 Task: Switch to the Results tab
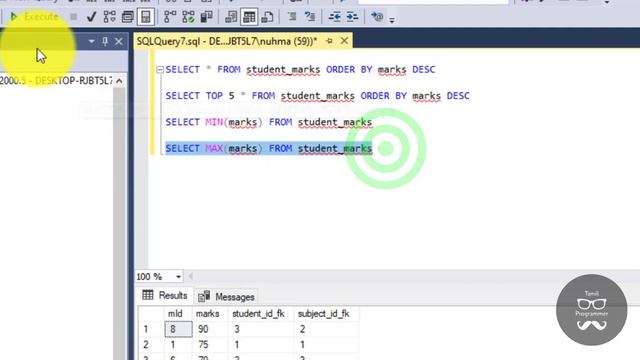[165, 296]
